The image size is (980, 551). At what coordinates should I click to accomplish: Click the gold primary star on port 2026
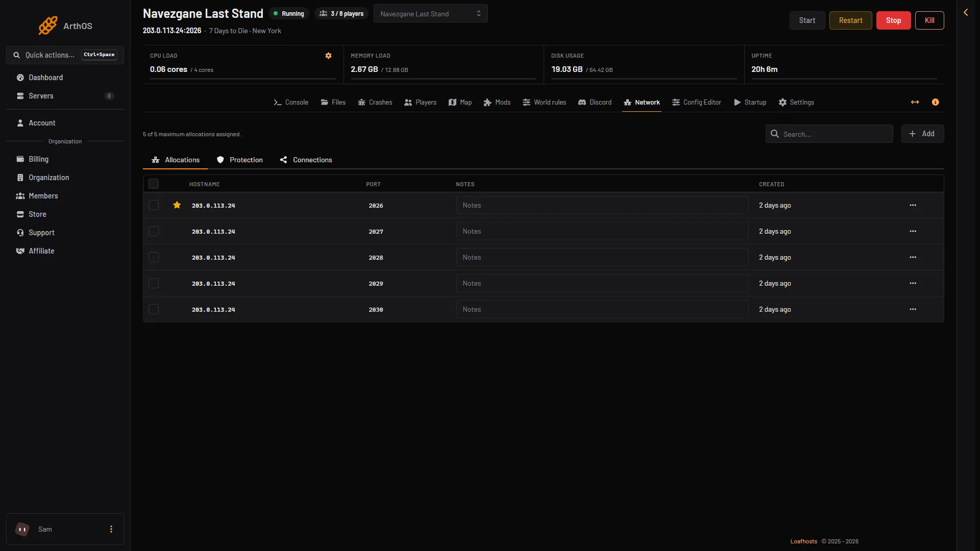coord(177,205)
